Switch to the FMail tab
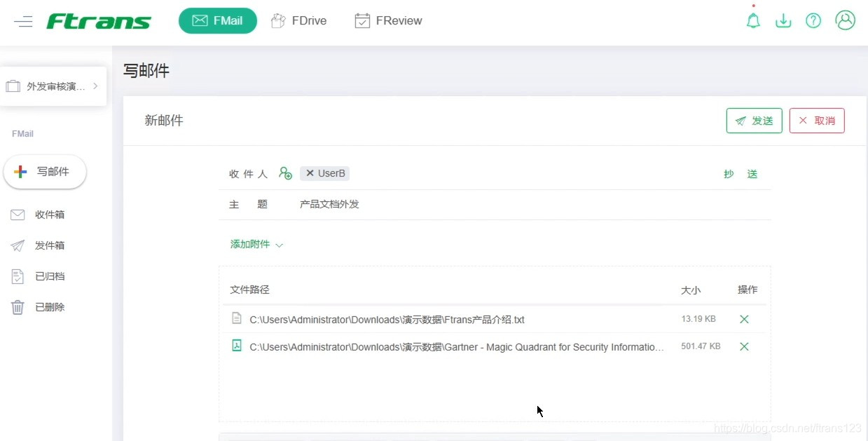 click(x=218, y=20)
